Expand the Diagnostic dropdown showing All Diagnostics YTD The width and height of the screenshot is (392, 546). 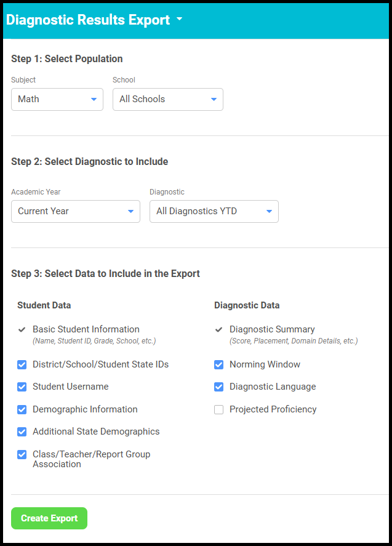[214, 211]
